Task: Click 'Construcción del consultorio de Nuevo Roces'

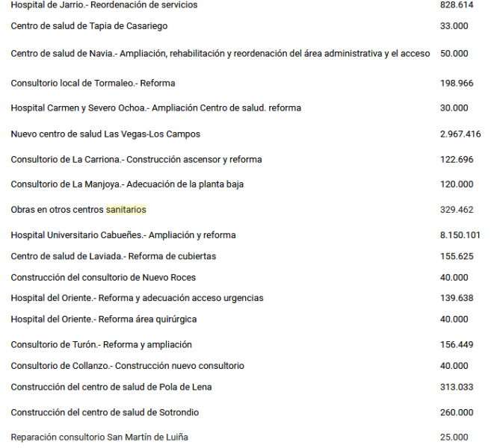Action: [103, 278]
